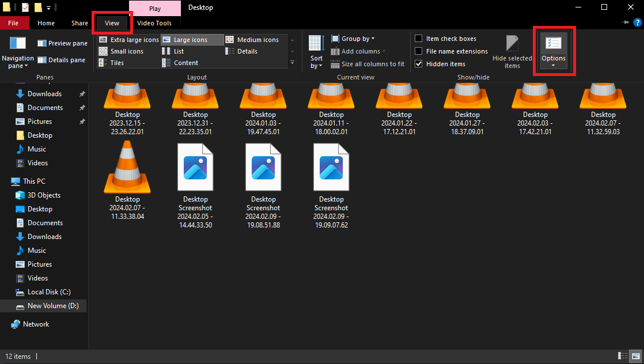Click the Options button icon
The width and height of the screenshot is (644, 364).
coord(553,43)
